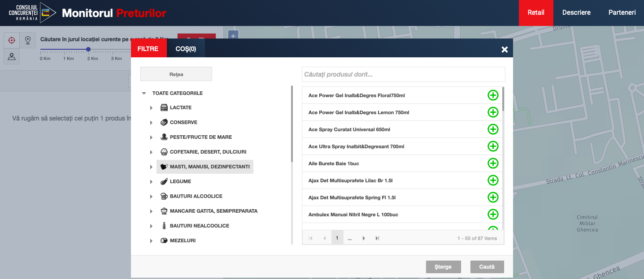Open the Retail menu item

pos(536,13)
